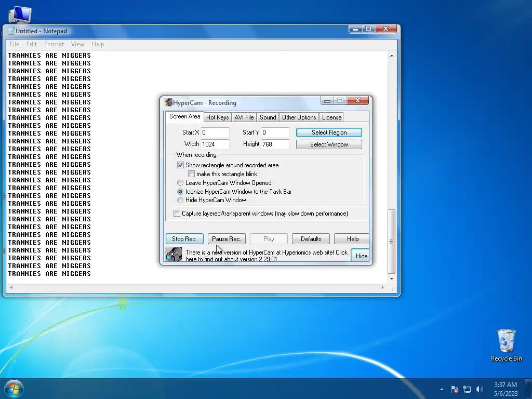Click the HyperCam camera icon in title bar

click(168, 102)
